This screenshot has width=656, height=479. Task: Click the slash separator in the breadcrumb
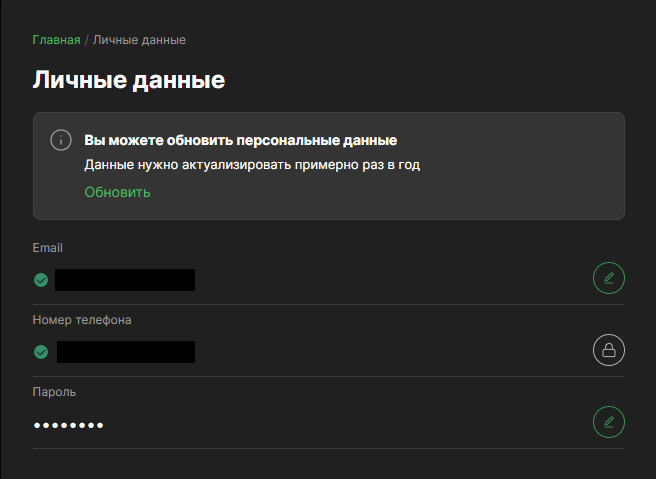click(87, 40)
